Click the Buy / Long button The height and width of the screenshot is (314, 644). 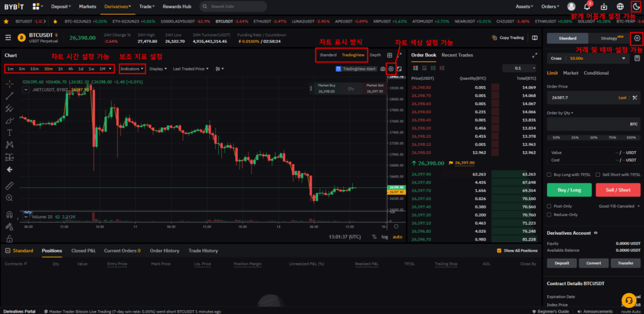pos(569,190)
